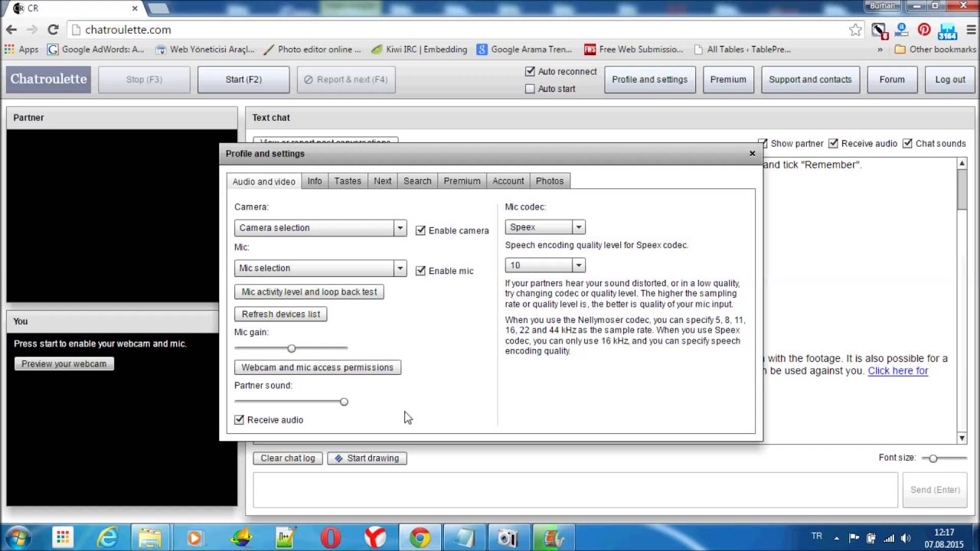Click the text chat scrollbar down arrow
Image resolution: width=980 pixels, height=551 pixels.
pyautogui.click(x=962, y=438)
